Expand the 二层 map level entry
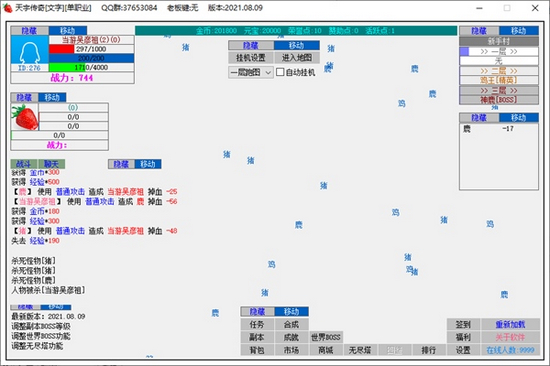Viewport: 550px width, 366px height. (499, 71)
